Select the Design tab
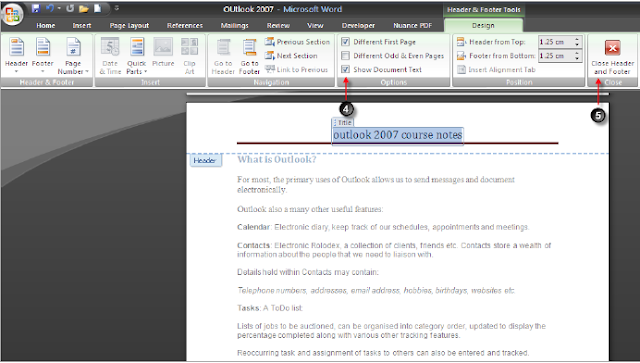The height and width of the screenshot is (363, 640). pyautogui.click(x=483, y=25)
